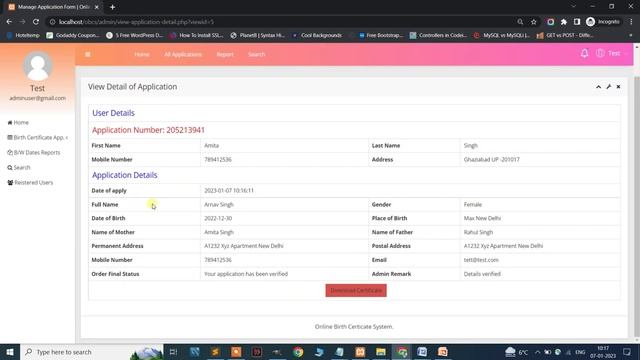The image size is (640, 360).
Task: Reload the page with refresh icon
Action: (36, 22)
